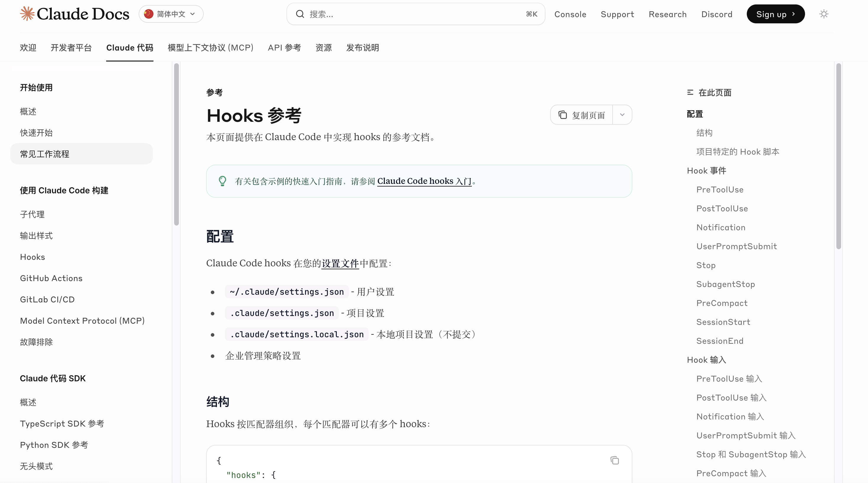Open the 开发者平台 tab

click(x=71, y=48)
